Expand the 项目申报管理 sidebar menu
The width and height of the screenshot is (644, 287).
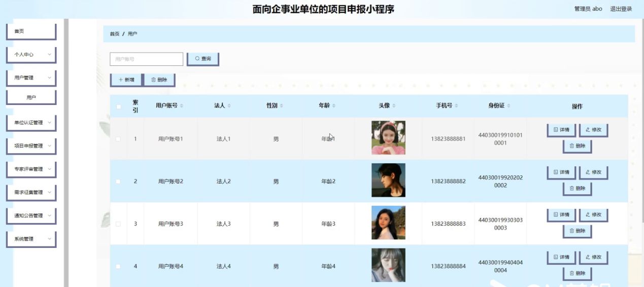31,146
